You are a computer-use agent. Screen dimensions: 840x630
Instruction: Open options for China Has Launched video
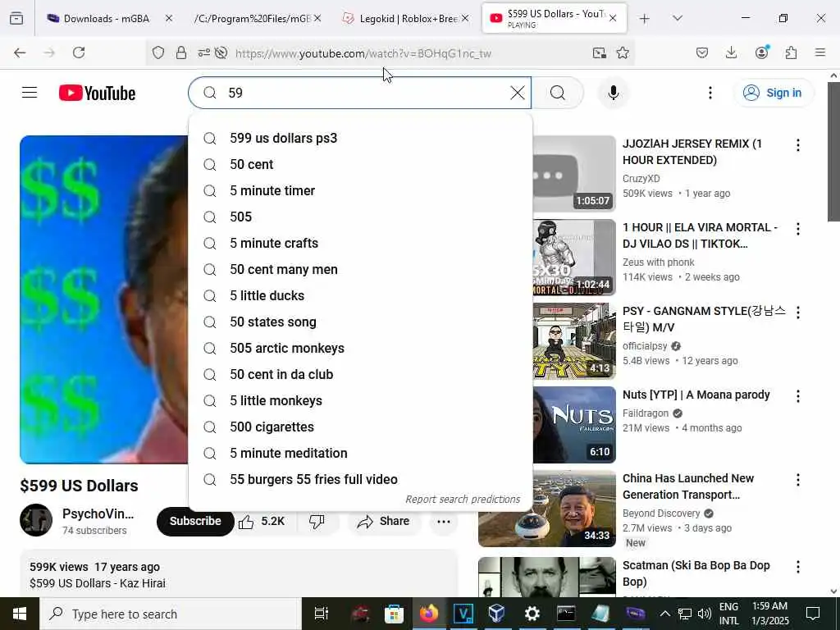[797, 479]
